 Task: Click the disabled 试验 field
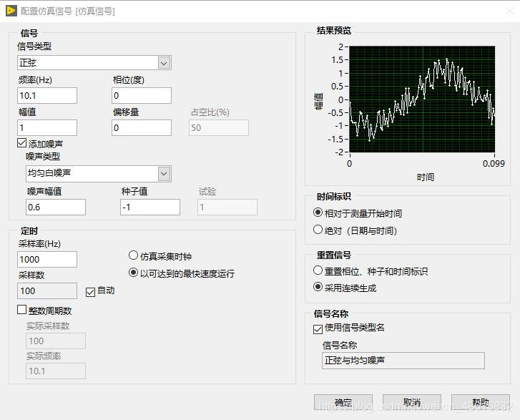(227, 207)
